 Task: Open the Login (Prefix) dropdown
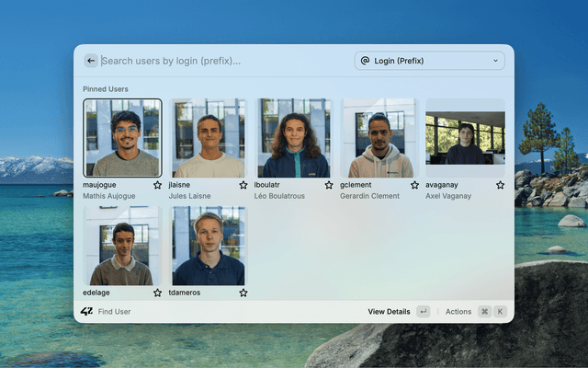click(429, 61)
